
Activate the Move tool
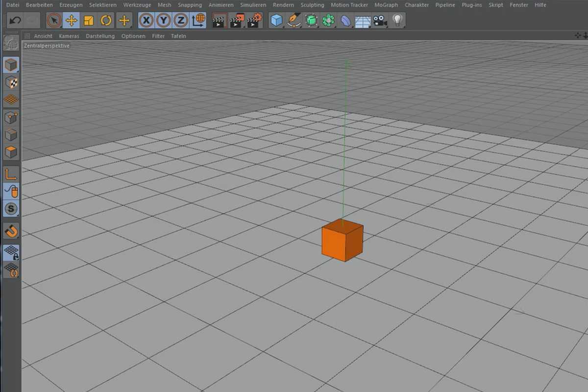72,21
